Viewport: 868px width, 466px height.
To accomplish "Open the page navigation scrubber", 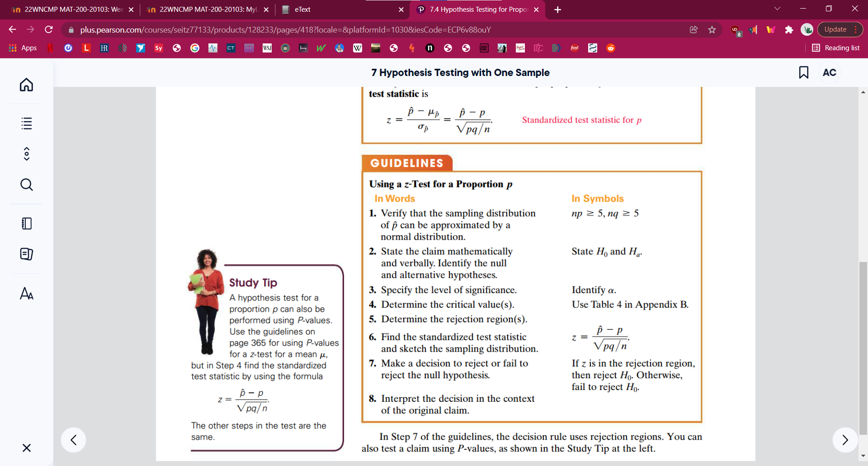I will coord(26,154).
